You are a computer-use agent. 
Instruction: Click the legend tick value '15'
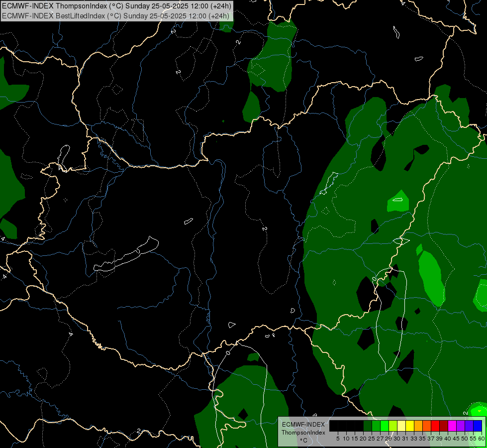tap(355, 439)
